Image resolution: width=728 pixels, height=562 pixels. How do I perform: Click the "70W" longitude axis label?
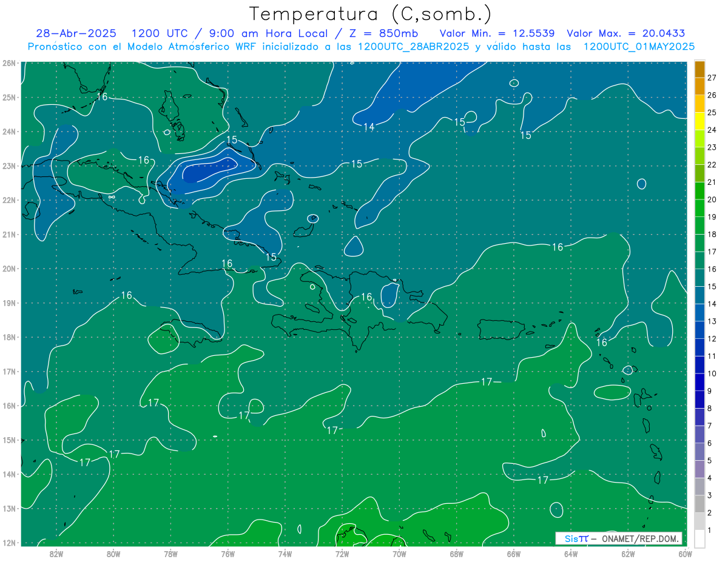point(399,553)
